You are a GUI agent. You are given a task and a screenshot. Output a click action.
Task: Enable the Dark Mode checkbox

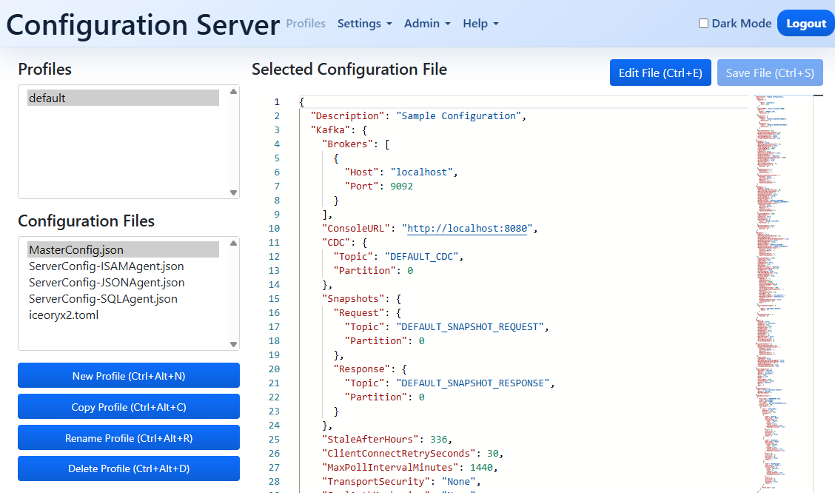[703, 24]
